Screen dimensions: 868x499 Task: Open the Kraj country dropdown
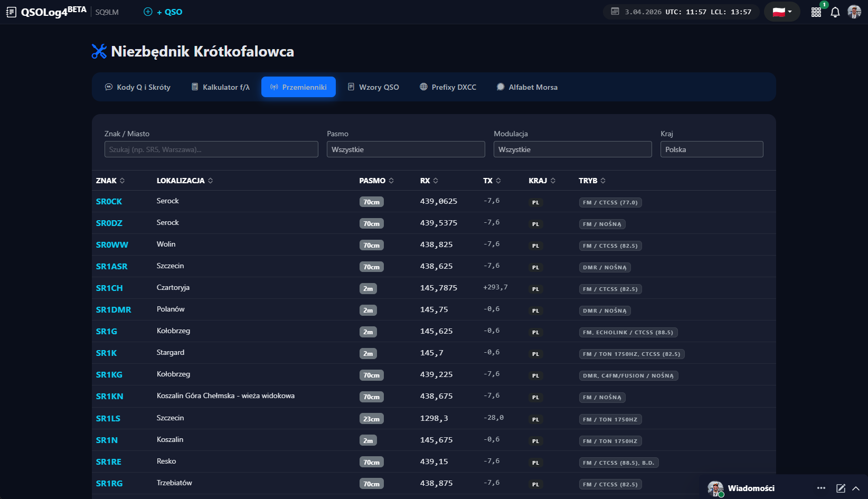[711, 149]
